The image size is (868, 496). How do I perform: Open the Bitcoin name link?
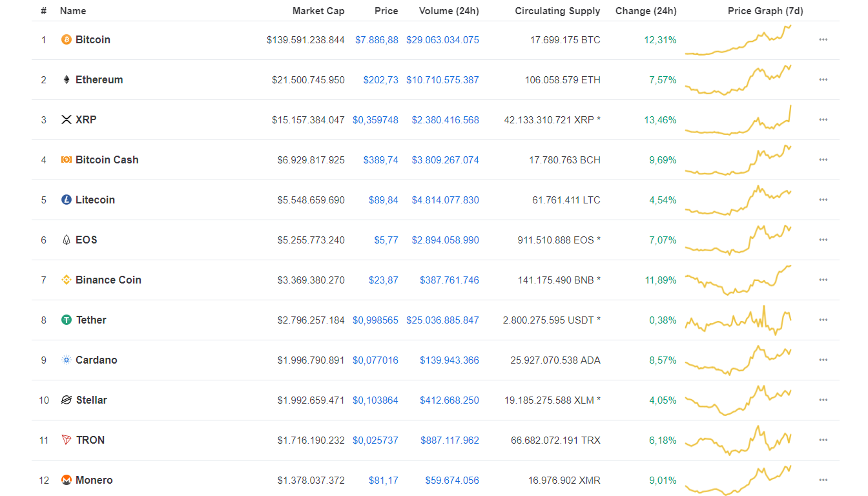(93, 40)
